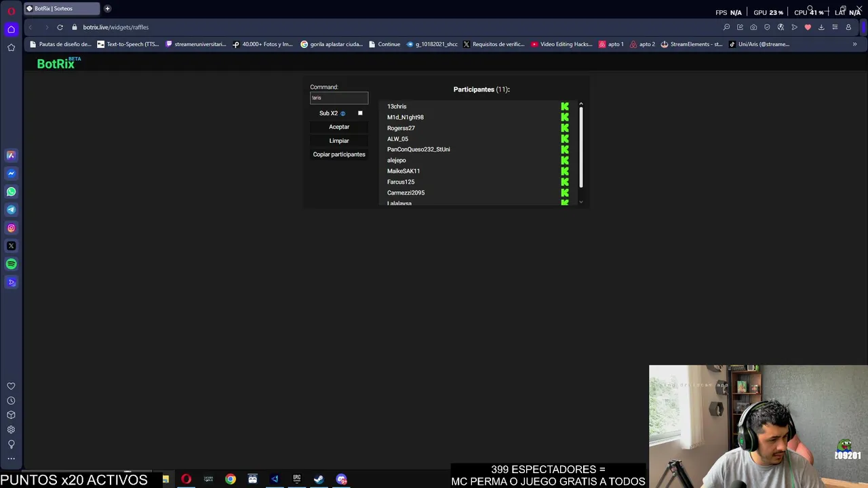Go back in browser history
The width and height of the screenshot is (868, 488).
pyautogui.click(x=30, y=27)
